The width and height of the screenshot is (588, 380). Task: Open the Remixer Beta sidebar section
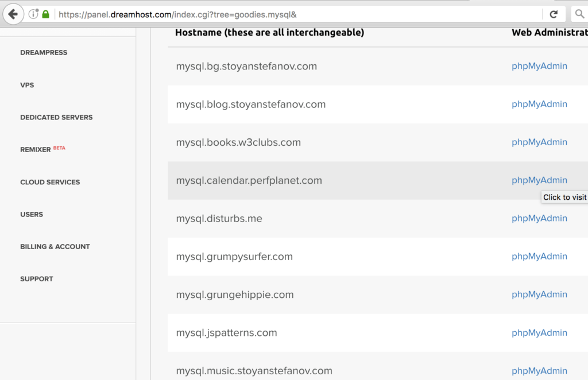[x=42, y=149]
